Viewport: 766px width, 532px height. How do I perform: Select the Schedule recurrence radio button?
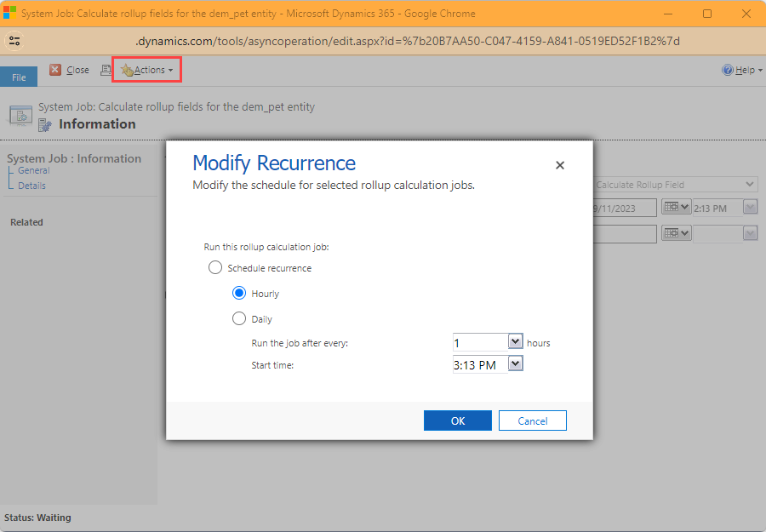[x=215, y=268]
